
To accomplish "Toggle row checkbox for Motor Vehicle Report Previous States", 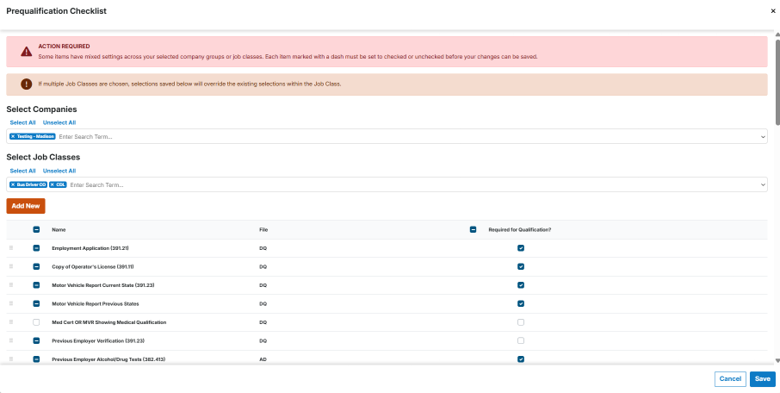I will click(36, 303).
